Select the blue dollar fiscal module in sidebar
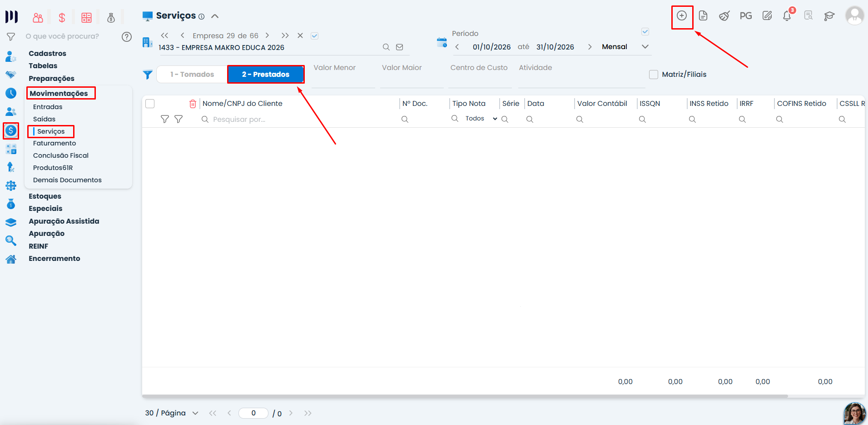Image resolution: width=868 pixels, height=425 pixels. pos(11,131)
